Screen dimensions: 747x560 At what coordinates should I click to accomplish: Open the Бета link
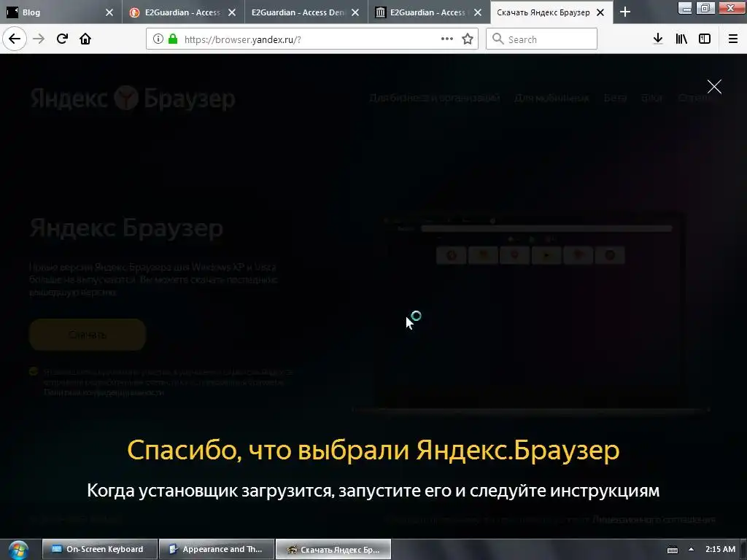point(615,98)
